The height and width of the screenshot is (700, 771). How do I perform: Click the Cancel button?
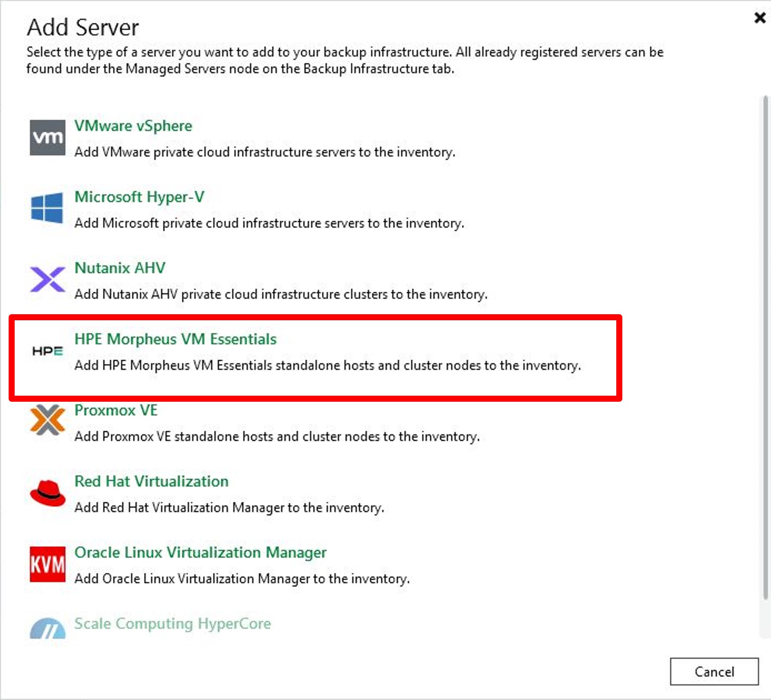click(714, 672)
